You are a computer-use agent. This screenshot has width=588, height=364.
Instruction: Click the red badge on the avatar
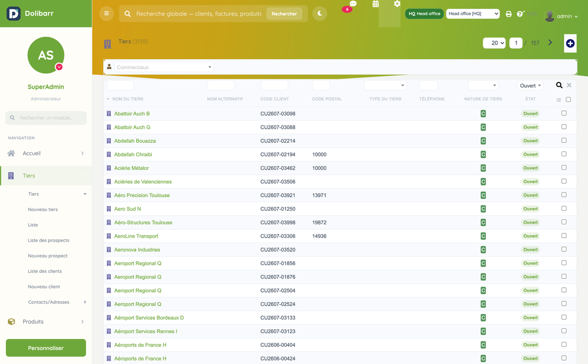click(x=59, y=67)
